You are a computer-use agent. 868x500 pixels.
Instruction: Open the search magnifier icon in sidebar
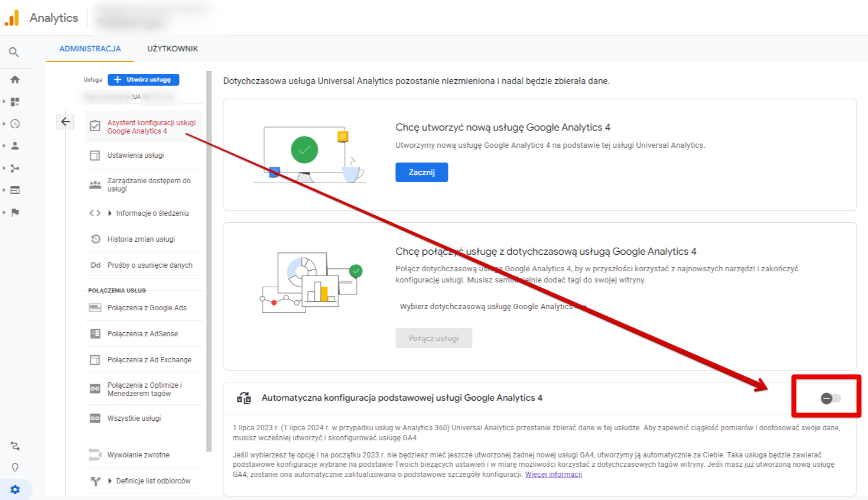[14, 52]
